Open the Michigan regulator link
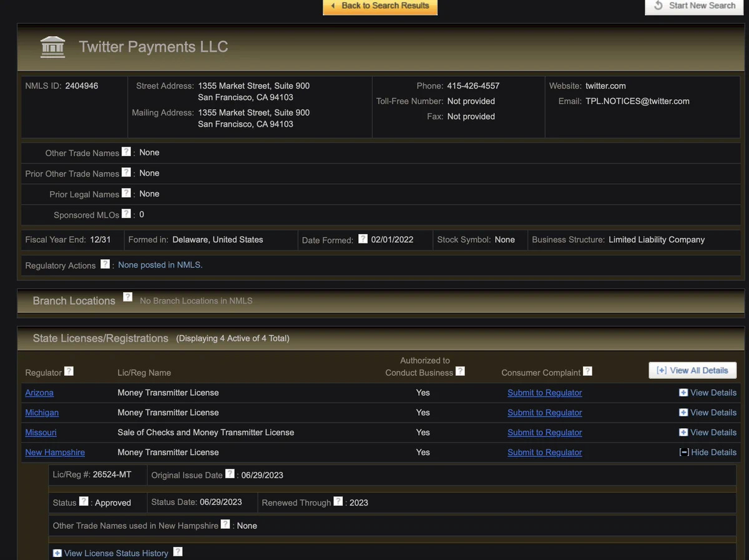The image size is (749, 560). pyautogui.click(x=42, y=413)
